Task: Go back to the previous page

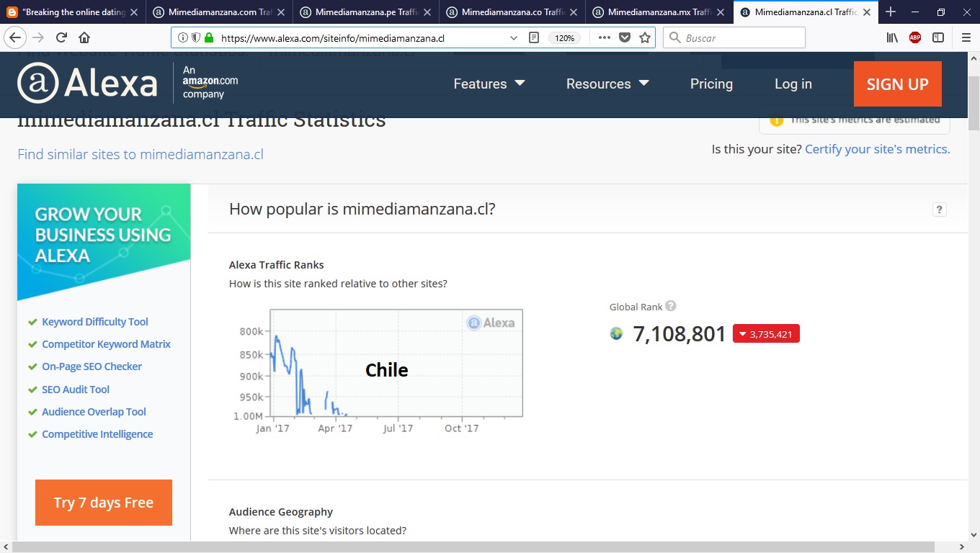Action: click(x=15, y=38)
